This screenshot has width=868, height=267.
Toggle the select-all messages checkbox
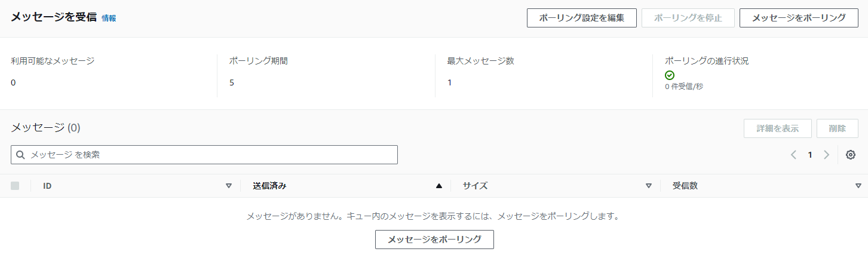pyautogui.click(x=15, y=186)
